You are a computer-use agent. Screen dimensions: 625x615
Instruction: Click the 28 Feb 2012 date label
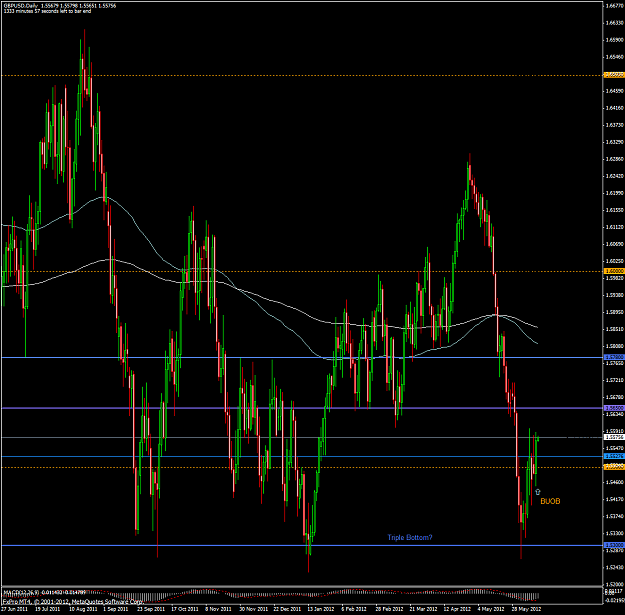(389, 609)
